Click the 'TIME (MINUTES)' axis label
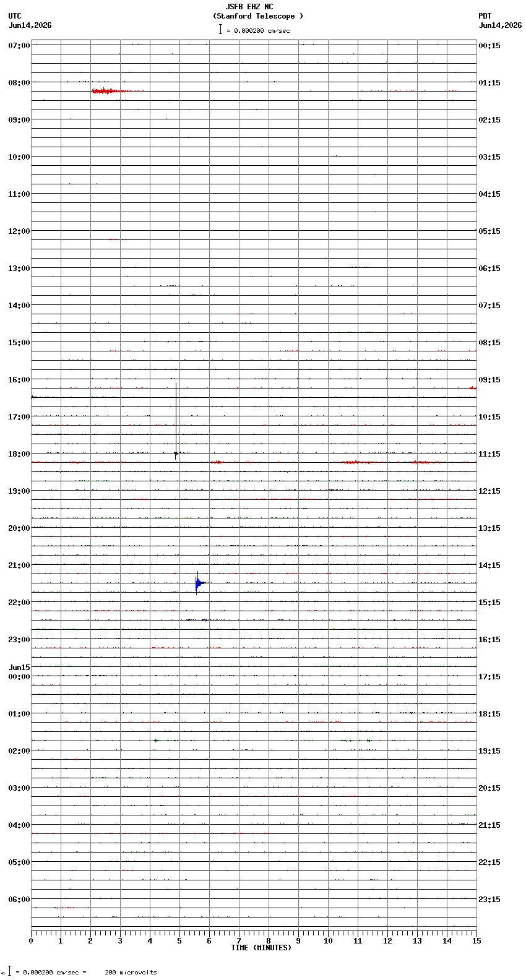The height and width of the screenshot is (980, 526). [x=261, y=948]
